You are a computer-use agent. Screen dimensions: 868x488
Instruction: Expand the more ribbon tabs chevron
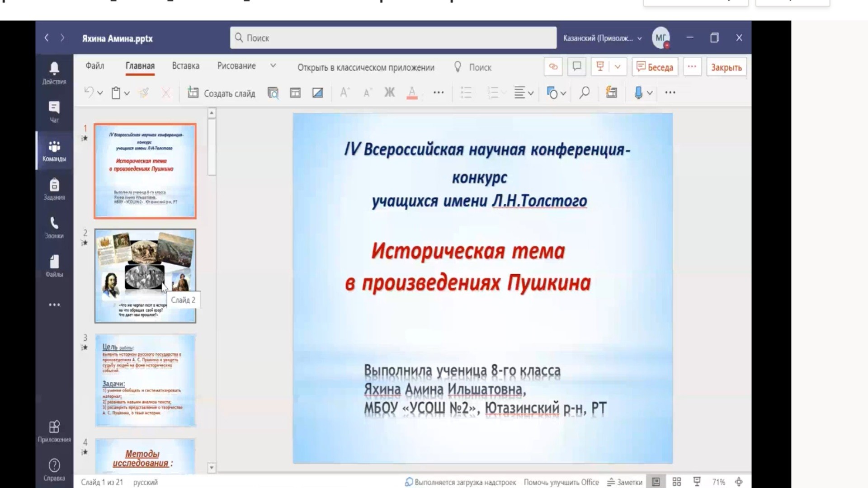coord(273,66)
